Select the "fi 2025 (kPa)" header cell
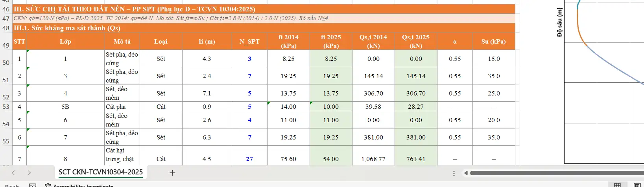The width and height of the screenshot is (644, 187). coord(331,41)
